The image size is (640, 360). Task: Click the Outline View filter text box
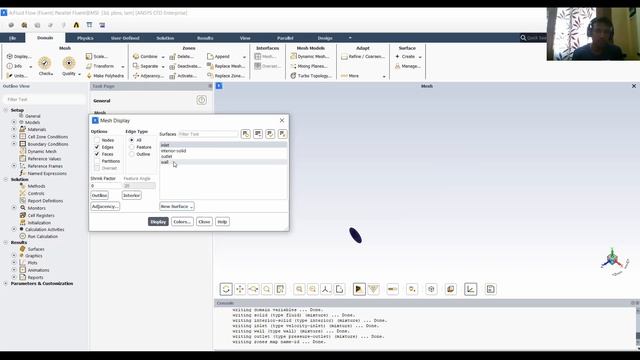44,99
